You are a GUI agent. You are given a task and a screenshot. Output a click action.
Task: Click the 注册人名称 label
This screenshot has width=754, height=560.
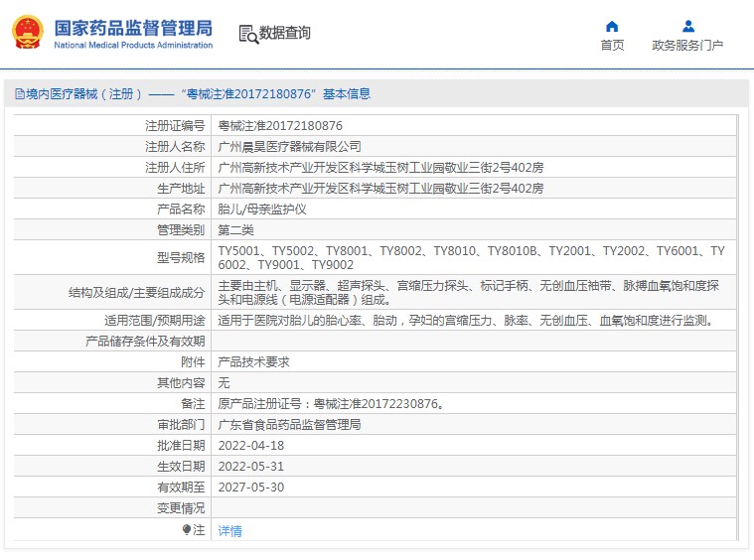click(x=175, y=147)
